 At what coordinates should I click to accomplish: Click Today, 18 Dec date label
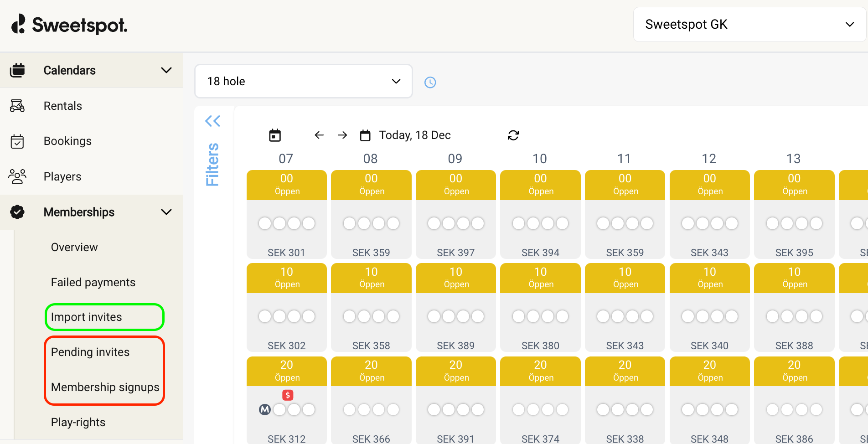coord(415,135)
